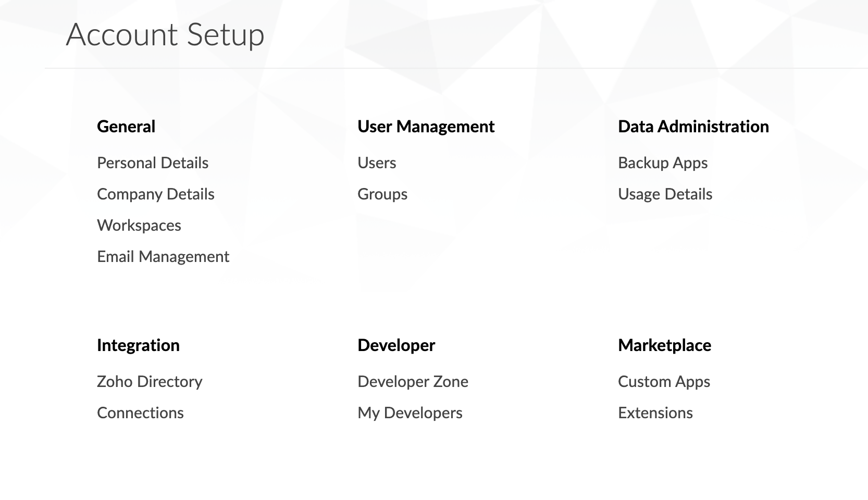Click the Data Administration heading
This screenshot has width=868, height=500.
point(693,127)
